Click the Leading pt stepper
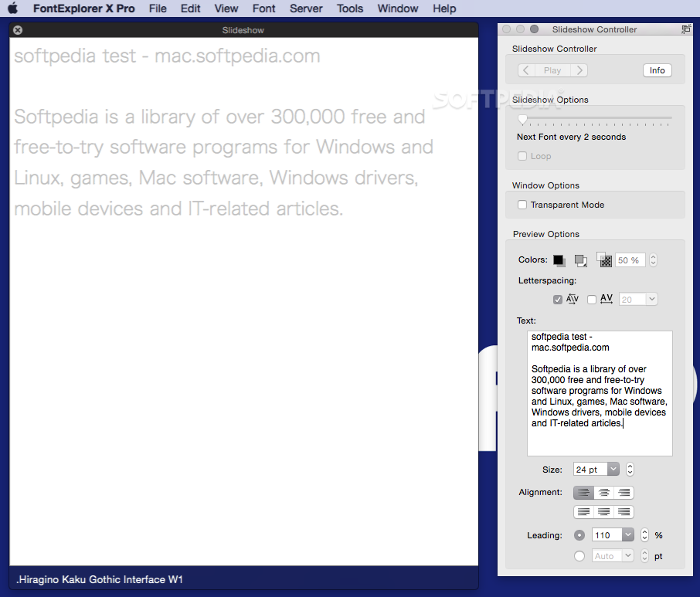 644,556
